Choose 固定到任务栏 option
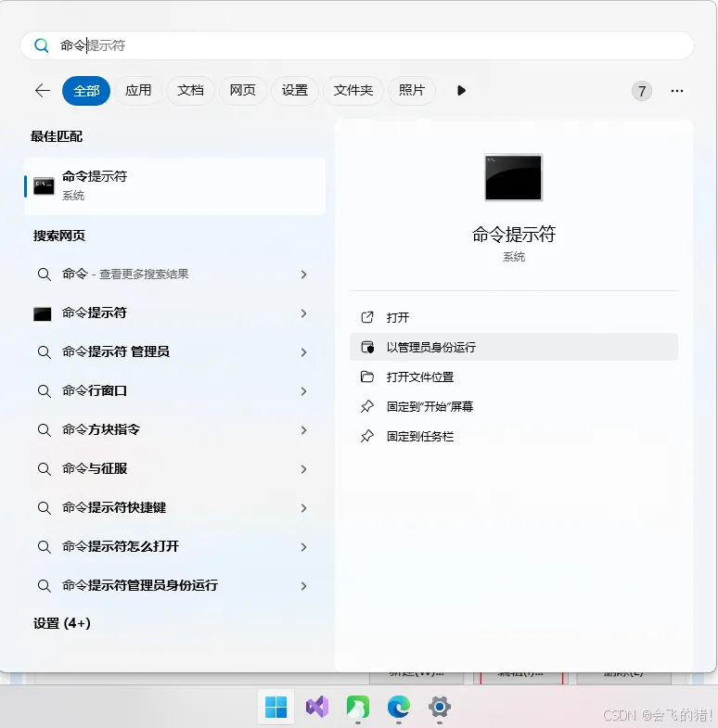 tap(514, 437)
